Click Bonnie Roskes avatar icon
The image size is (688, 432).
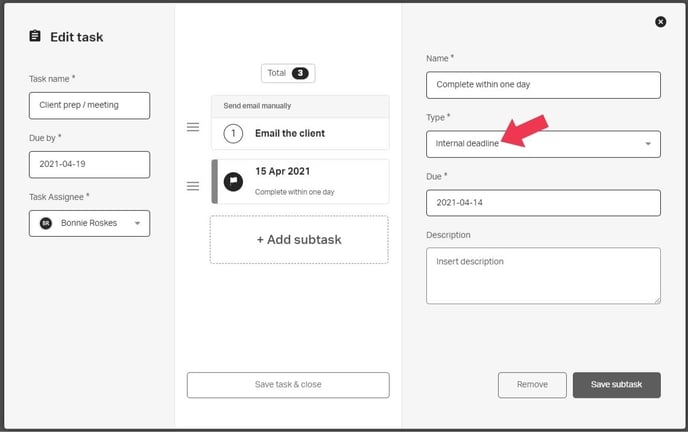tap(45, 223)
